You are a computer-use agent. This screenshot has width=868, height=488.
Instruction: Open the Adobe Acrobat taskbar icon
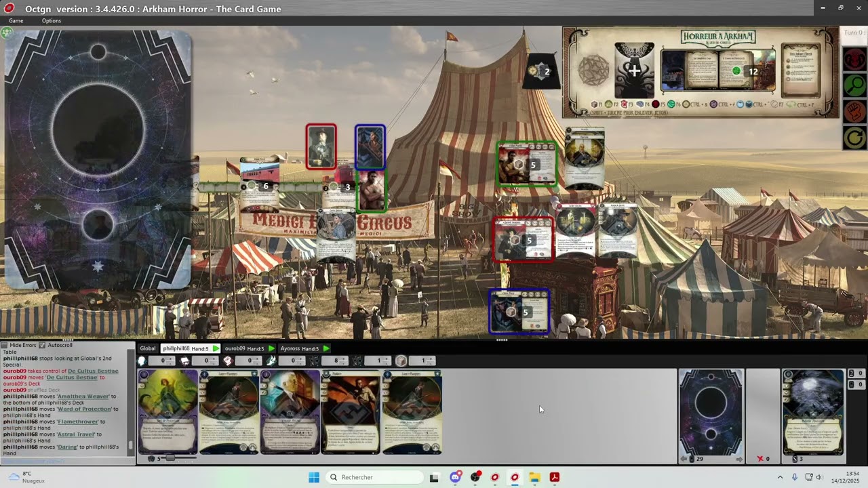(554, 477)
